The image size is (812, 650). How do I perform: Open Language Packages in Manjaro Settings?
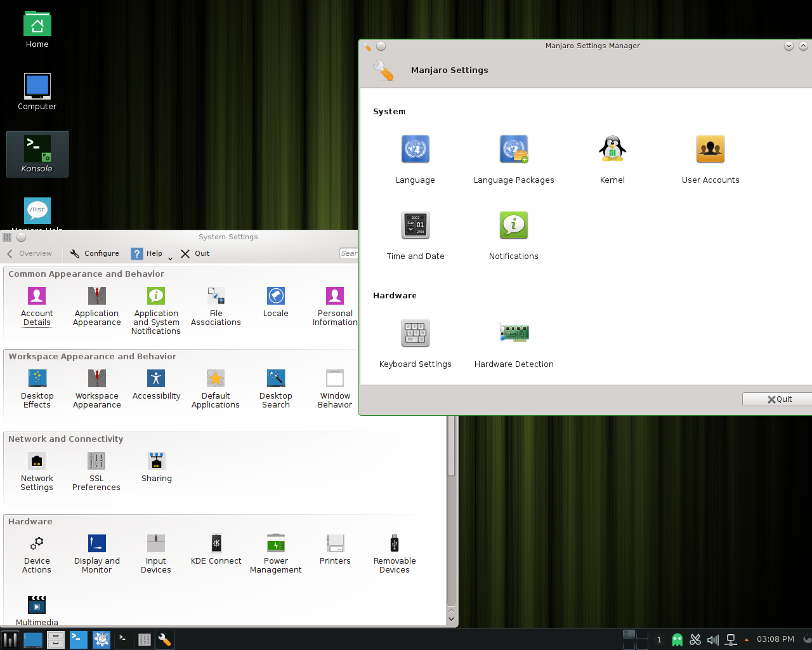click(x=514, y=159)
